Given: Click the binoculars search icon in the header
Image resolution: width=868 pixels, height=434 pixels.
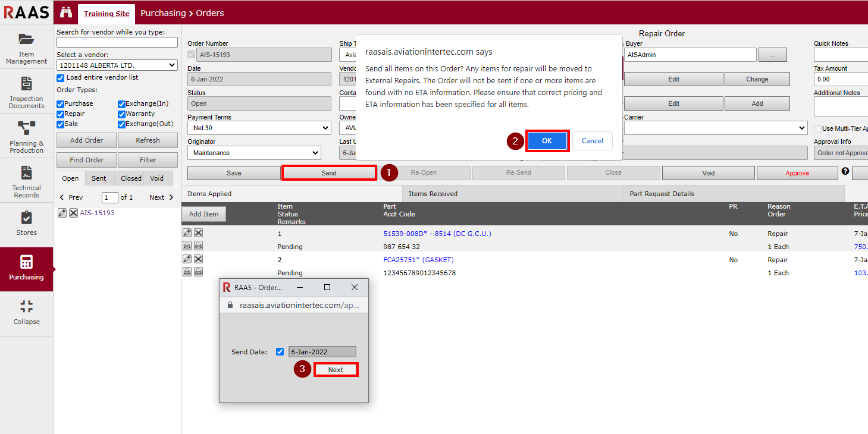Looking at the screenshot, I should (x=66, y=12).
